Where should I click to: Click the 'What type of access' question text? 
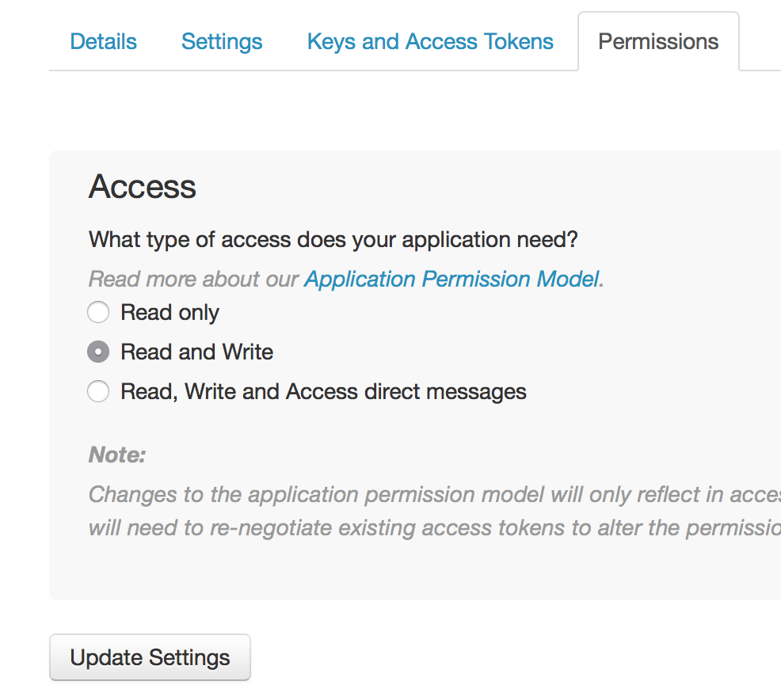333,239
